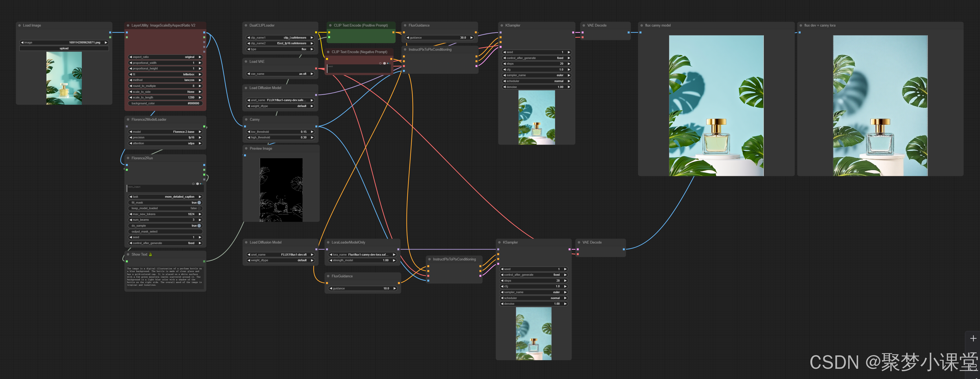Click the collapse dot on the Load VAE node
Image resolution: width=980 pixels, height=379 pixels.
click(246, 62)
